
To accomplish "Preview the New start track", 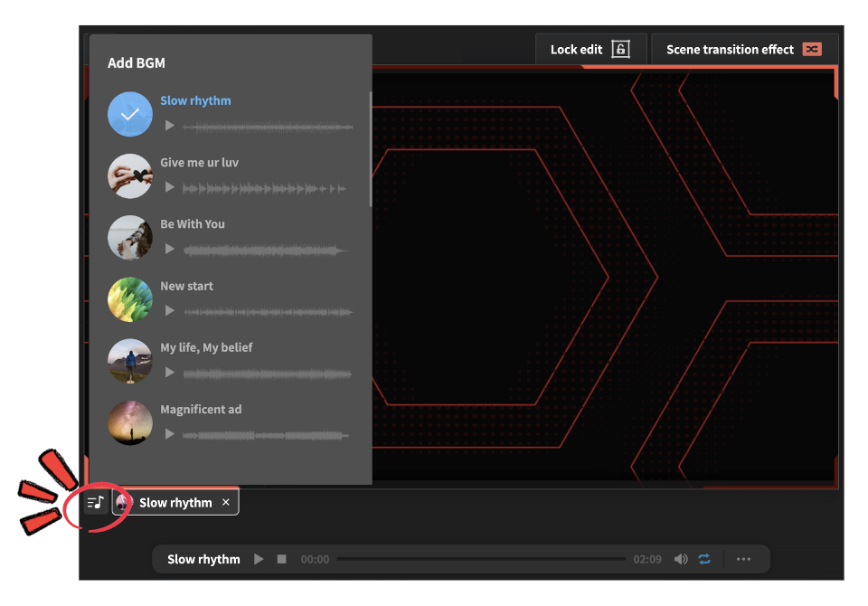I will [x=170, y=311].
